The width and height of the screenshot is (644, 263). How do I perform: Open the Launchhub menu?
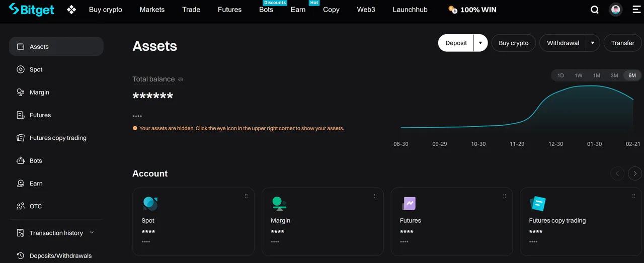click(x=410, y=10)
